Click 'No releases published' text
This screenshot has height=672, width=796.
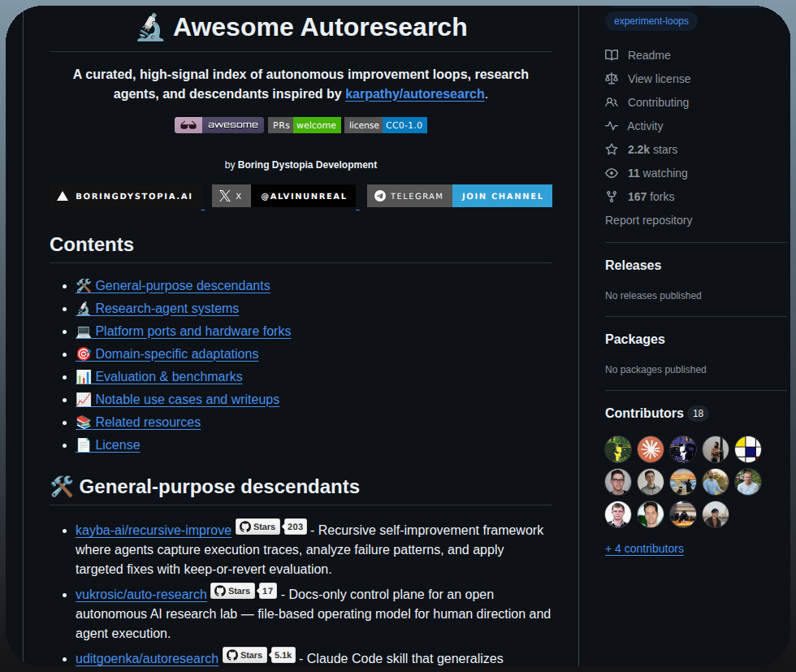[653, 296]
